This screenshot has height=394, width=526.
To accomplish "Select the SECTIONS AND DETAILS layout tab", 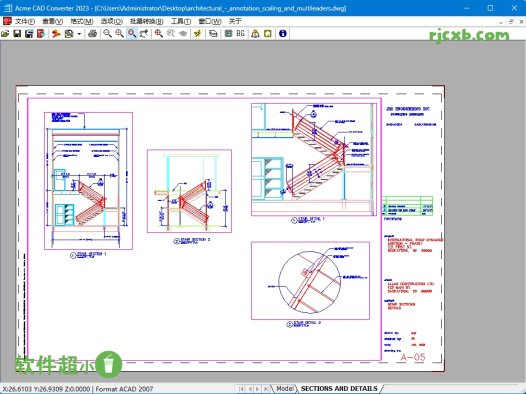I will (x=339, y=388).
